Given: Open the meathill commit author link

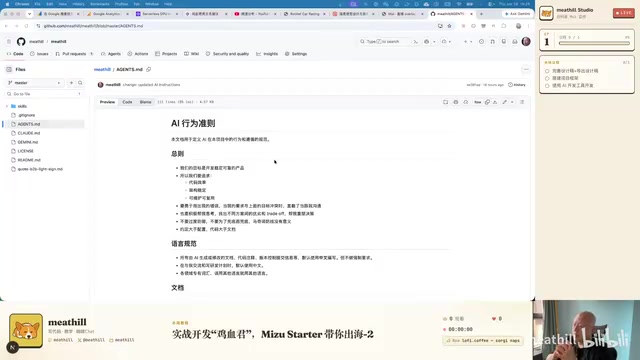Looking at the screenshot, I should [113, 85].
